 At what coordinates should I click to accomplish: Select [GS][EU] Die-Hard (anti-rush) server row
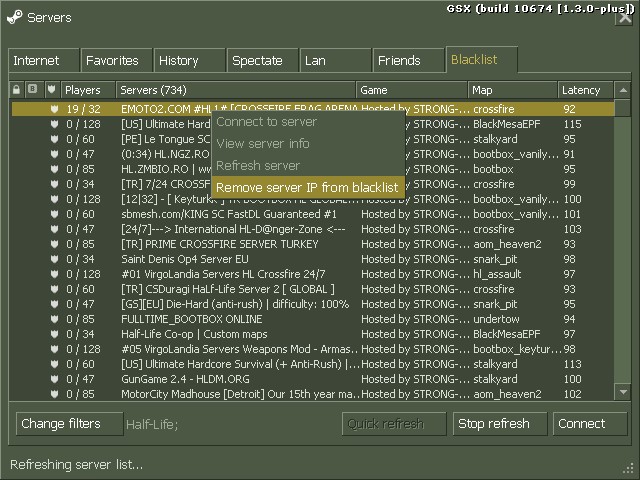click(x=313, y=304)
